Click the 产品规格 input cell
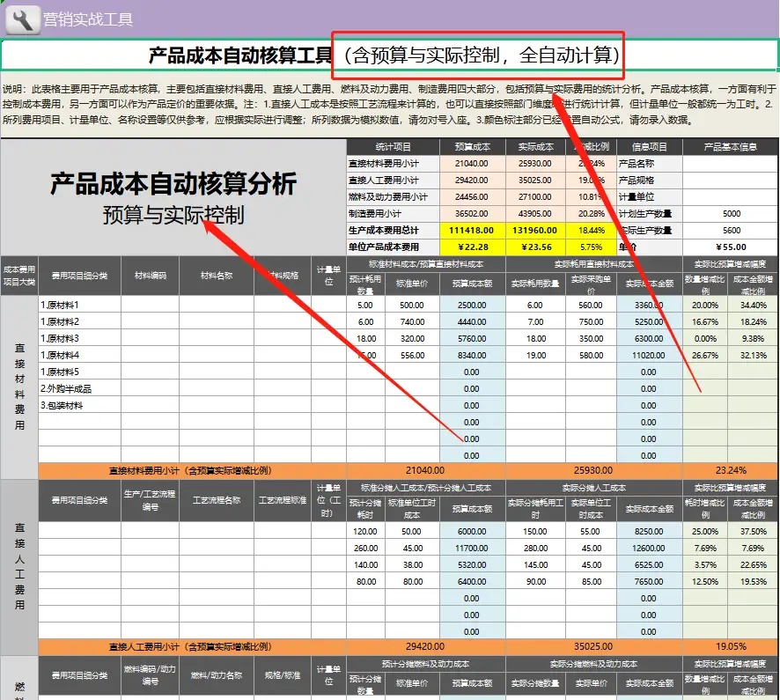Viewport: 780px width, 700px height. [731, 179]
